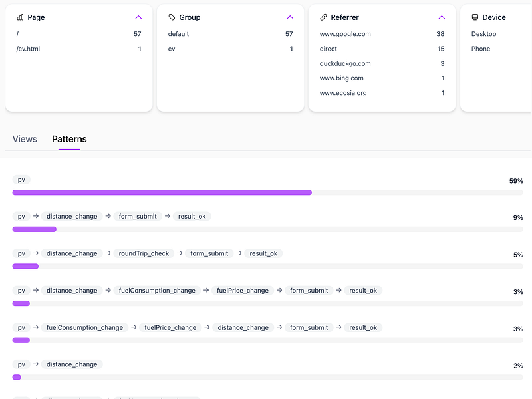Click the pv chip in the 59% pattern

(21, 180)
